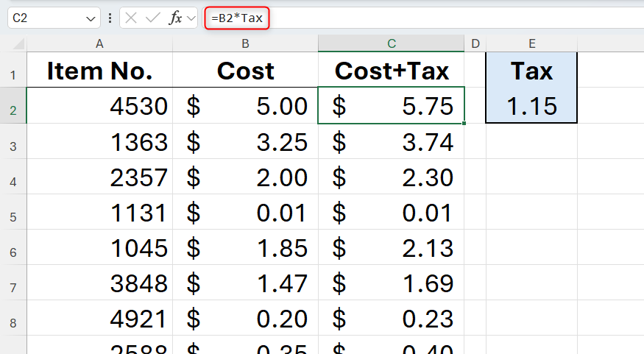This screenshot has width=644, height=354.
Task: Click the three-dot formula bar resize handle
Action: (110, 18)
